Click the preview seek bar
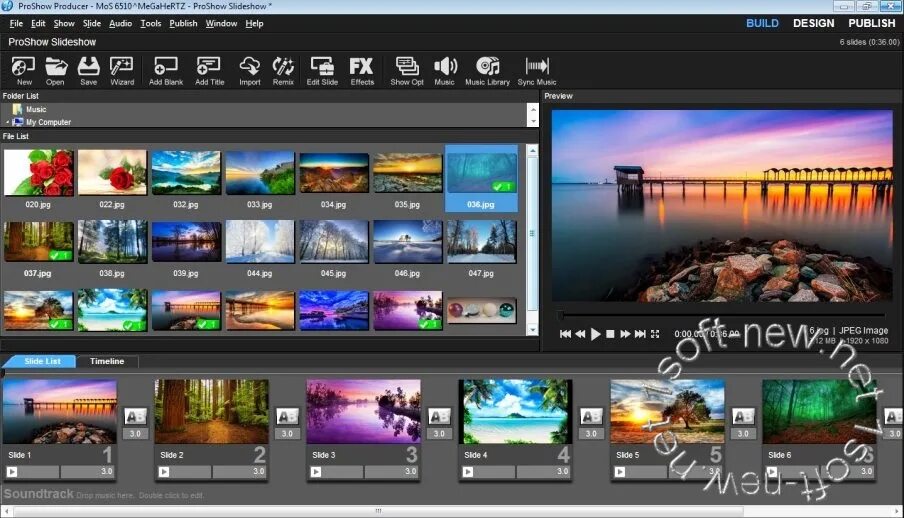Screen dimensions: 904x518 click(721, 315)
